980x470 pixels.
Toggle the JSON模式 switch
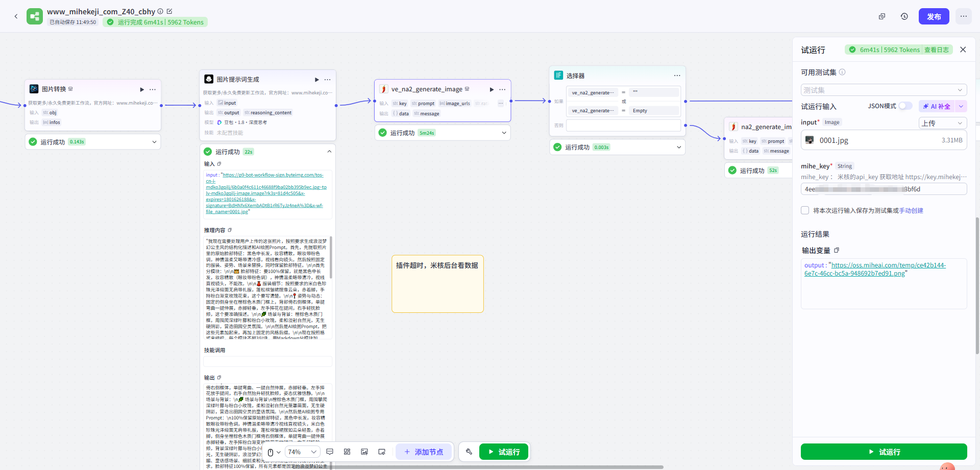(x=905, y=106)
